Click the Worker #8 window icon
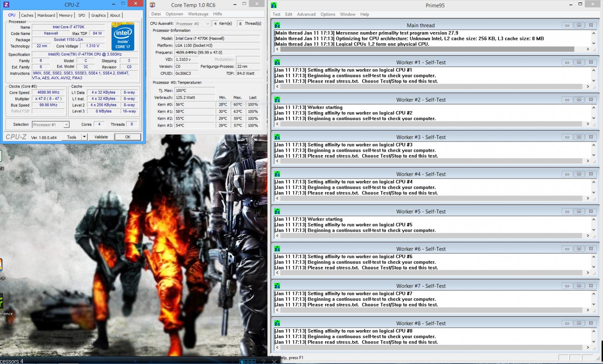 (277, 323)
